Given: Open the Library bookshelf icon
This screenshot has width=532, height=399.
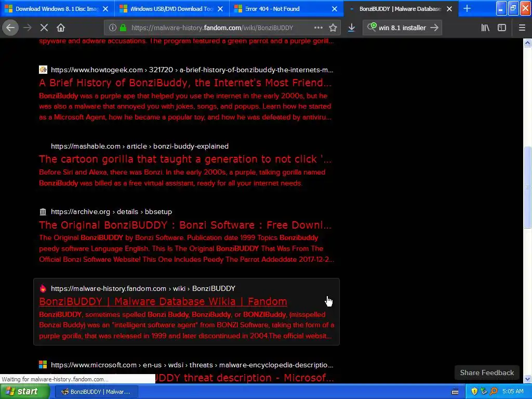Looking at the screenshot, I should (x=485, y=28).
